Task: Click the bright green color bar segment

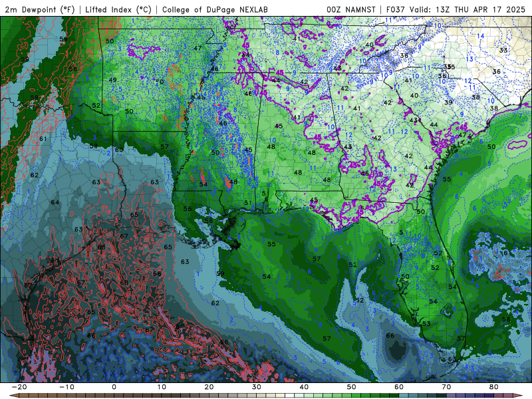Action: click(x=356, y=396)
